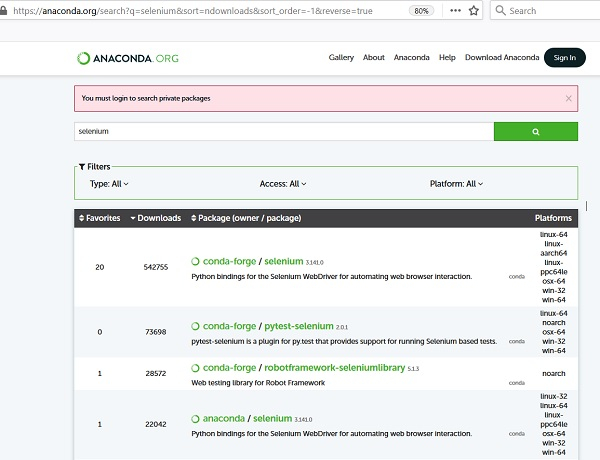Image resolution: width=600 pixels, height=460 pixels.
Task: Click the pytest-selenium package circle icon
Action: (196, 326)
